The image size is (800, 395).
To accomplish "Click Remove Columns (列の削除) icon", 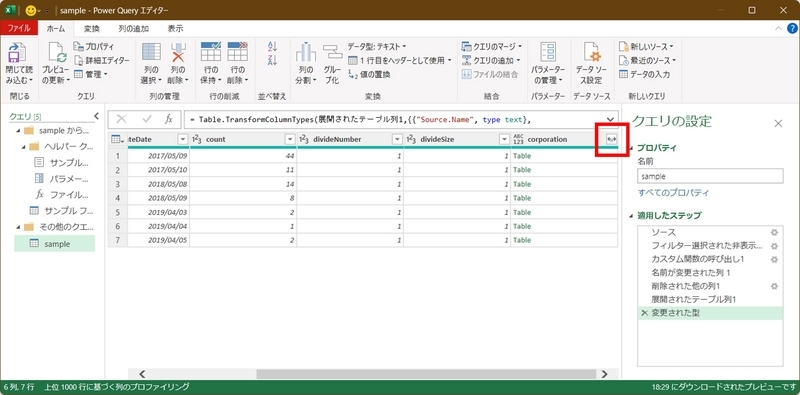I will [178, 53].
